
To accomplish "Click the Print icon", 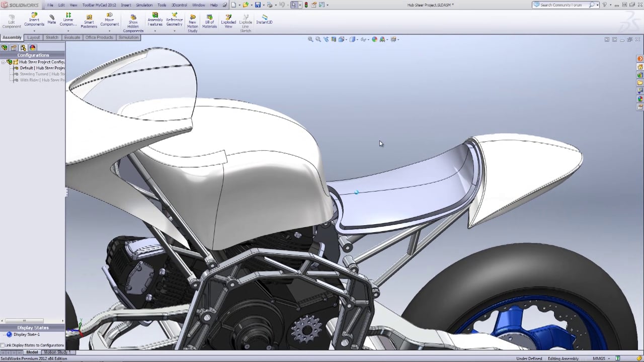I will click(270, 5).
